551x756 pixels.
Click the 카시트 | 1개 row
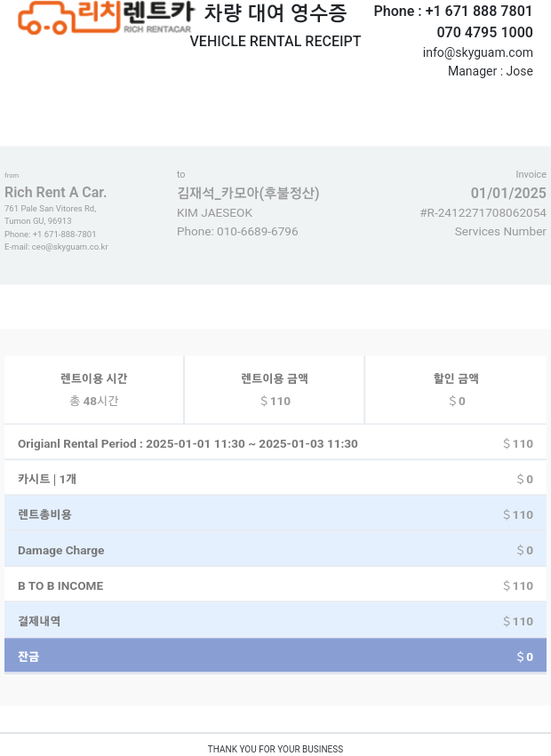tap(275, 479)
